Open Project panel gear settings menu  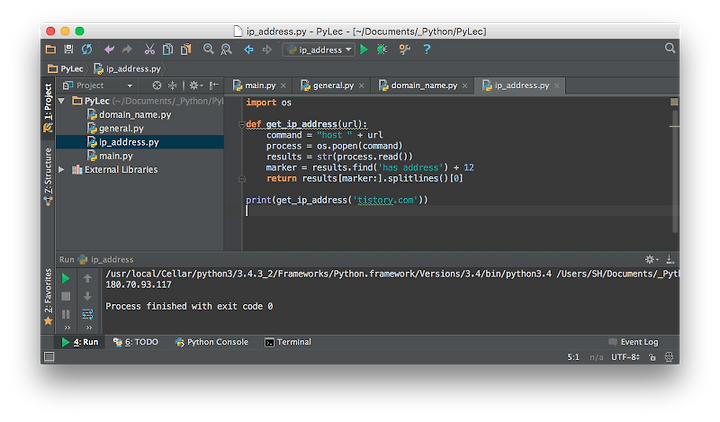[196, 85]
